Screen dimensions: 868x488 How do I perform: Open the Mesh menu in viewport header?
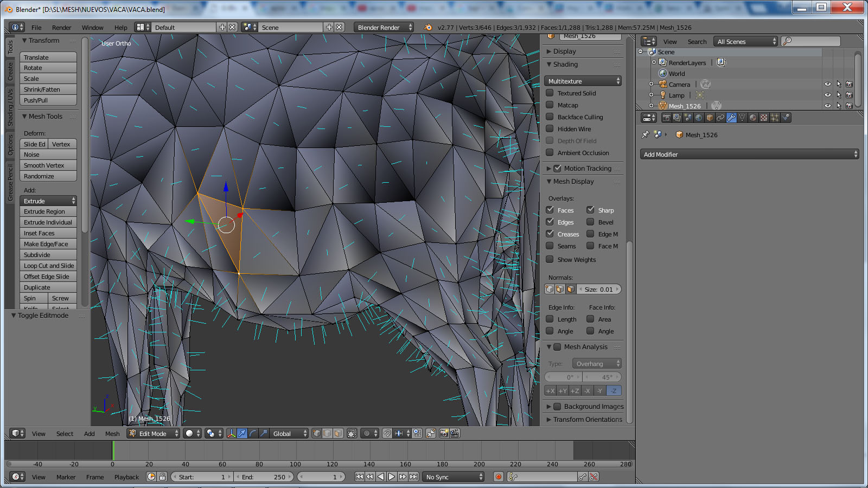(112, 434)
